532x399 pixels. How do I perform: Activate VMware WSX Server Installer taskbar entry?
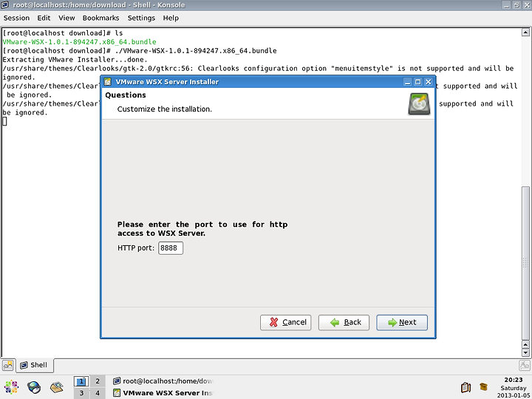pyautogui.click(x=163, y=393)
